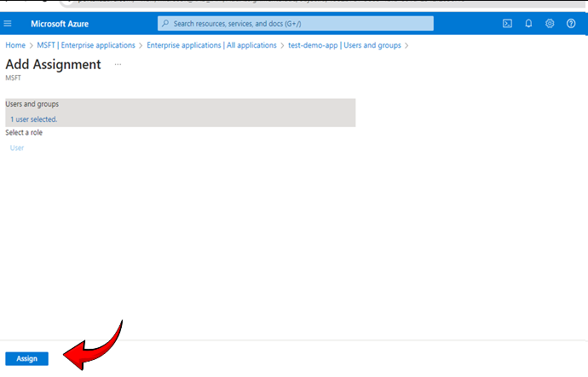Screen dimensions: 588x377
Task: Select the Users and groups section
Action: 181,113
